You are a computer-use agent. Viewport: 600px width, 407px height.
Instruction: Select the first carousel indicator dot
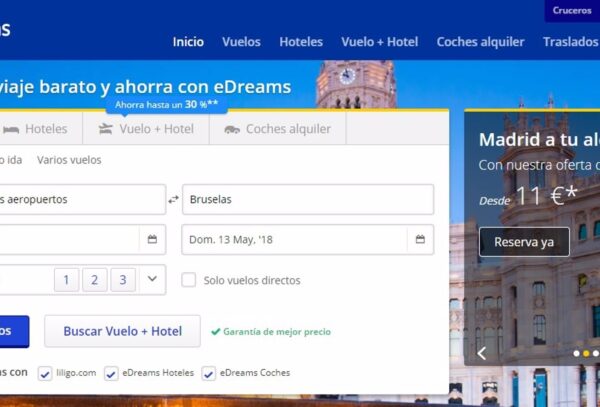point(576,353)
